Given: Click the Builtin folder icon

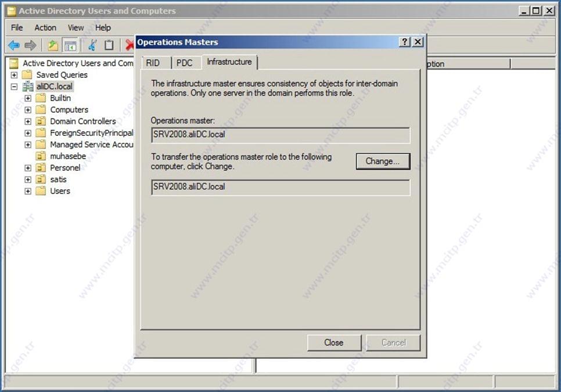Looking at the screenshot, I should [41, 98].
